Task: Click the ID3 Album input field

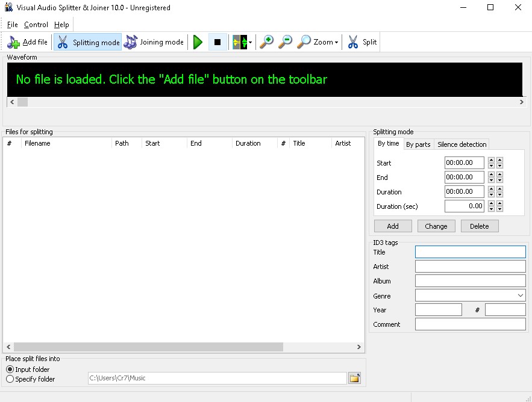Action: [x=471, y=281]
